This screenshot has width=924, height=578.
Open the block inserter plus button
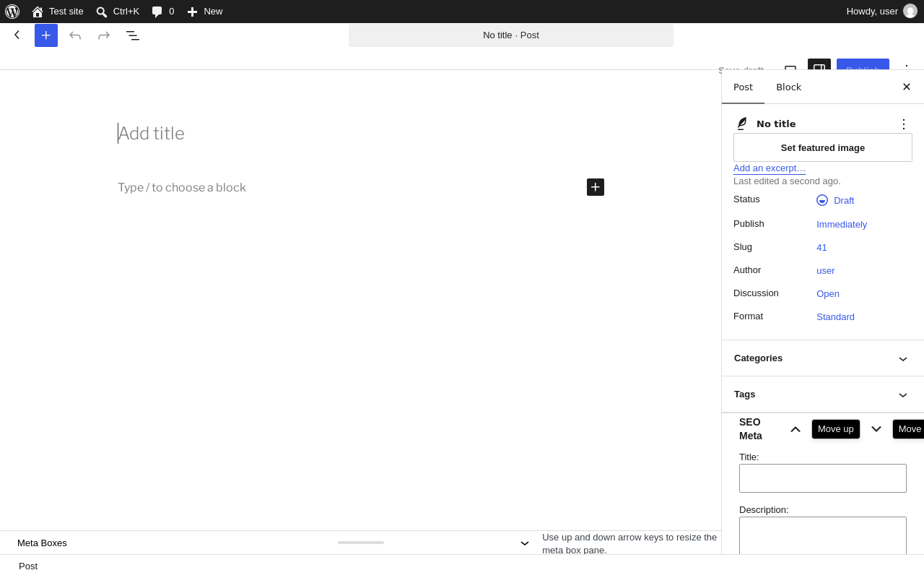click(x=46, y=35)
